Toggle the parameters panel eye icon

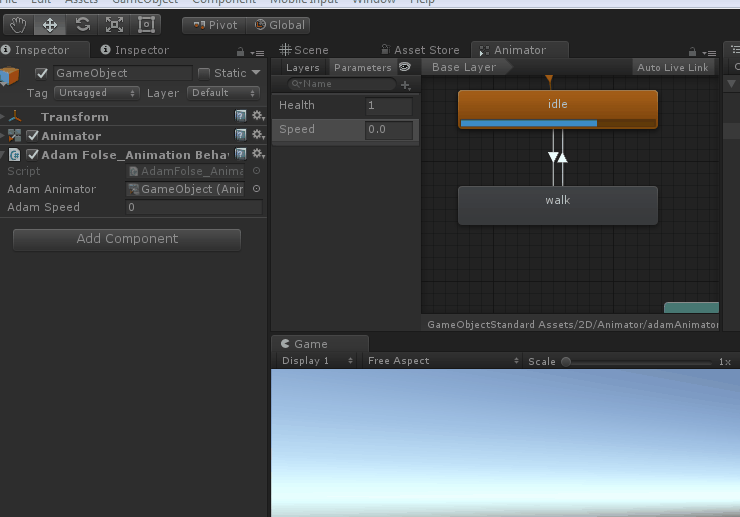coord(405,67)
